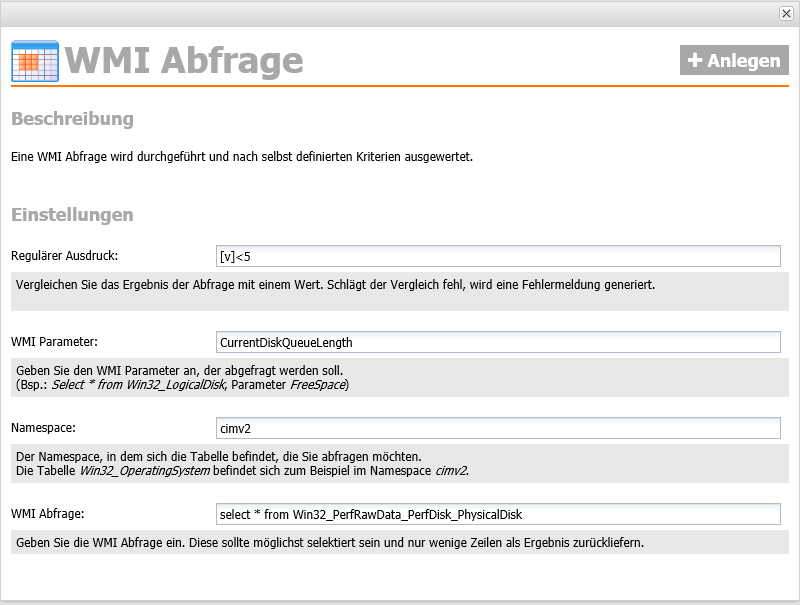
Task: Click into the WMI Parameter text field
Action: pyautogui.click(x=498, y=342)
